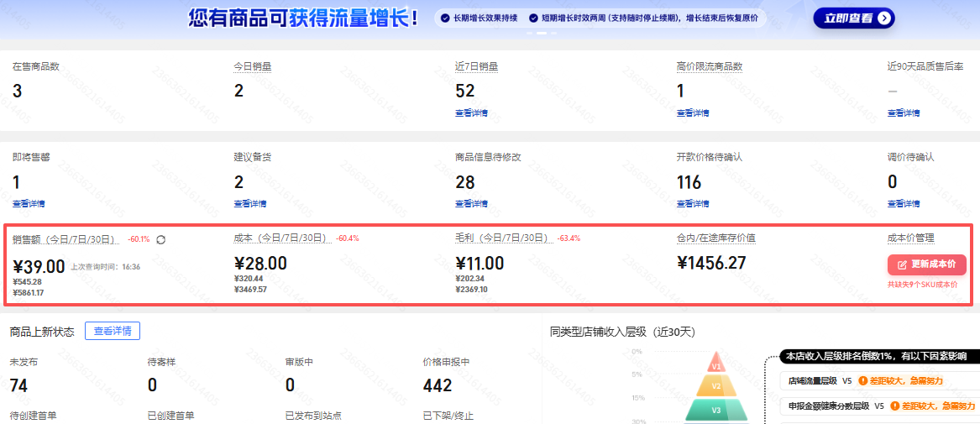The image size is (980, 424).
Task: Click the checkmark icon before 长期增长效果持续
Action: [445, 18]
